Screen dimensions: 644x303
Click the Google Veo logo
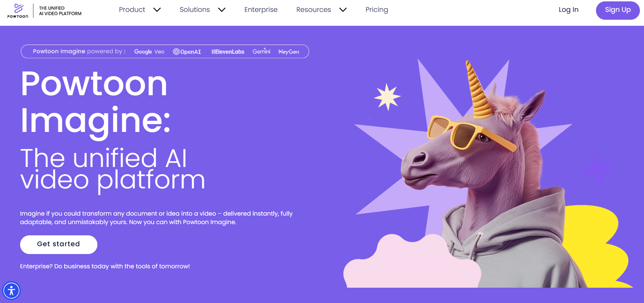pyautogui.click(x=149, y=52)
